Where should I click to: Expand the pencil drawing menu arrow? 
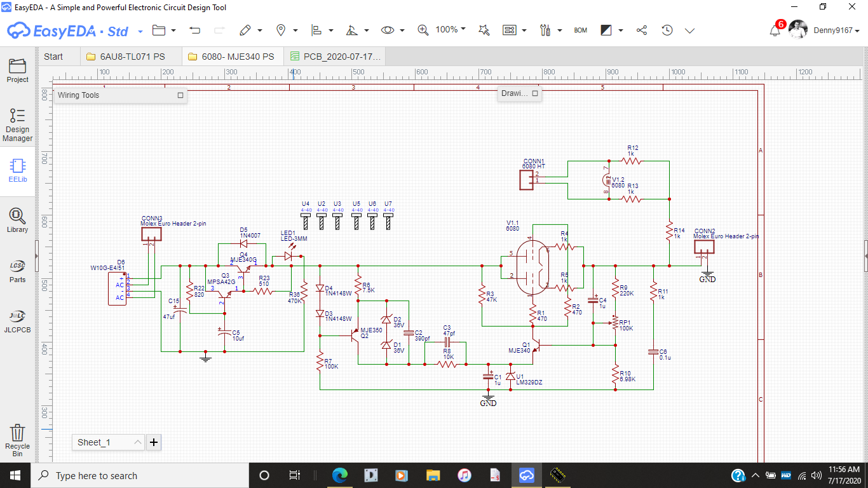coord(260,30)
